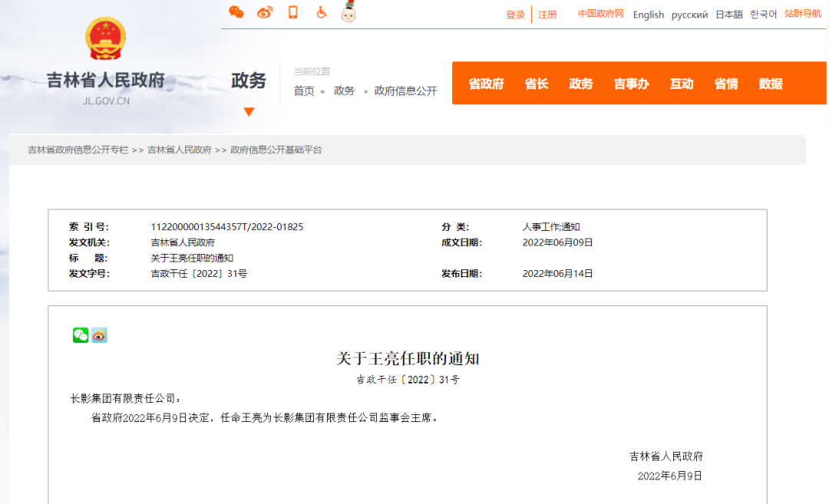Share article via green WeChat icon
Viewport: 829px width, 504px height.
pyautogui.click(x=81, y=335)
